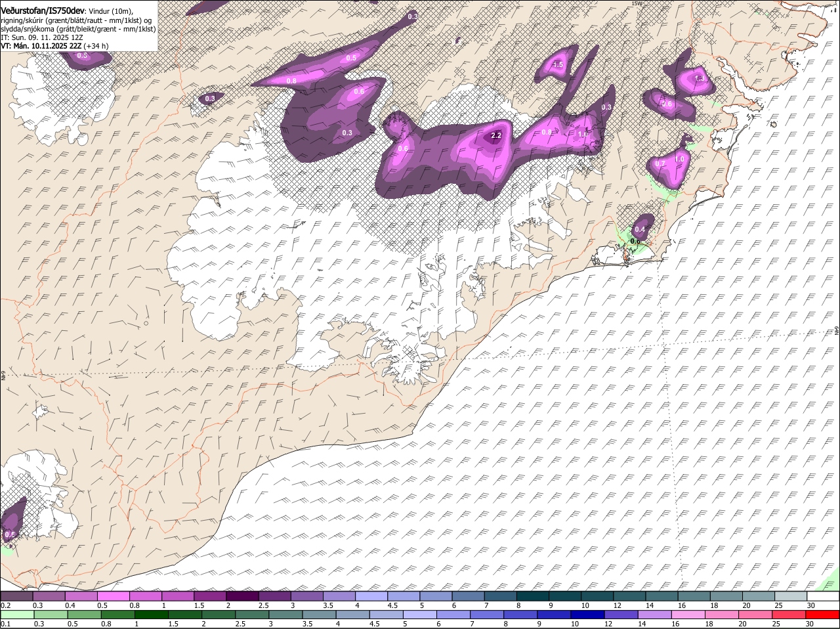Pick upper legend swatch between 12 and 14

click(x=630, y=596)
